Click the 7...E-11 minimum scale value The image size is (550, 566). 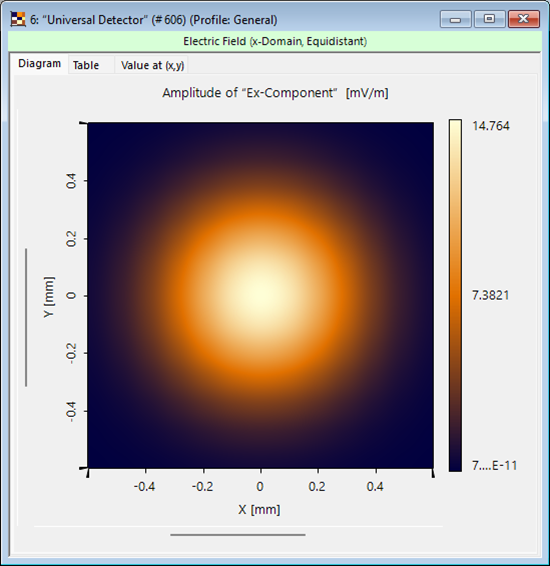coord(494,465)
